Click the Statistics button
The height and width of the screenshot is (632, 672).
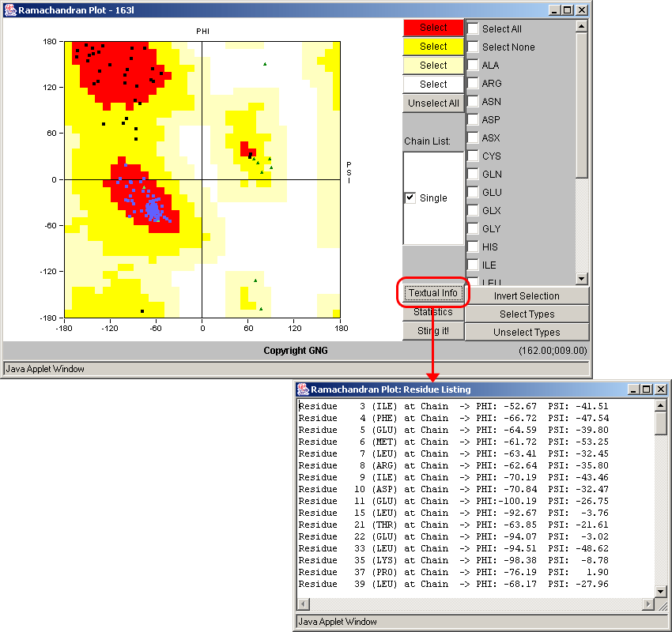click(433, 312)
